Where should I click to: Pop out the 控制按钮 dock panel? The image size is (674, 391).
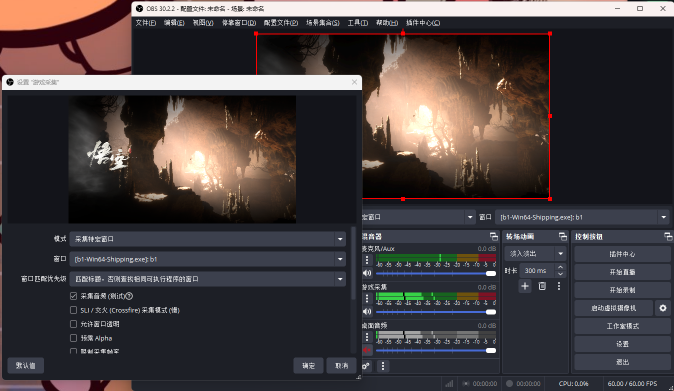coord(668,236)
